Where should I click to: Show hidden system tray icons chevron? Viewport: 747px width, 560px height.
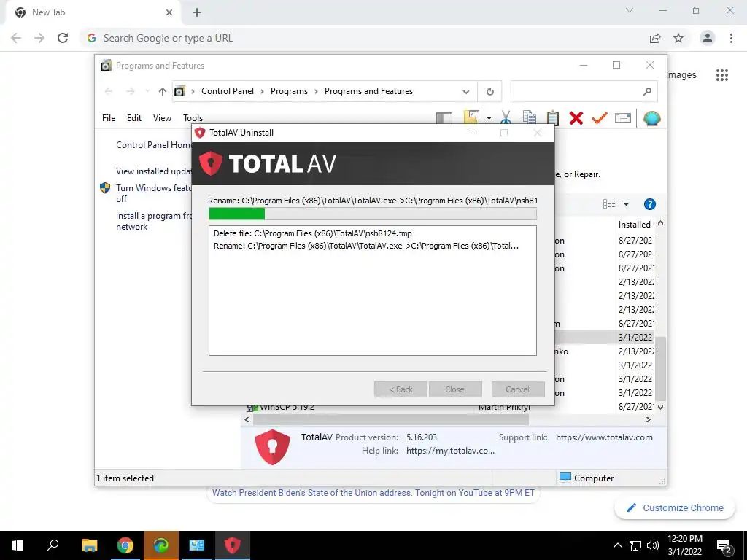[617, 545]
